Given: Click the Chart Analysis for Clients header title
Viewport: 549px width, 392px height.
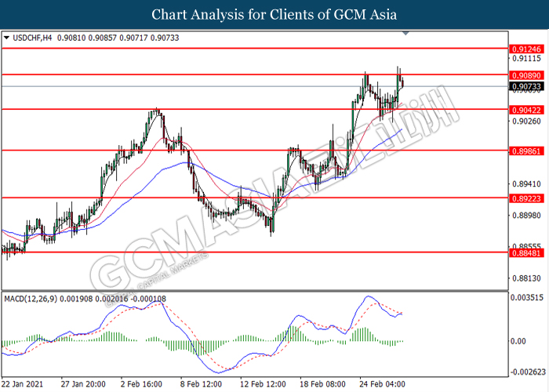Looking at the screenshot, I should pyautogui.click(x=274, y=14).
